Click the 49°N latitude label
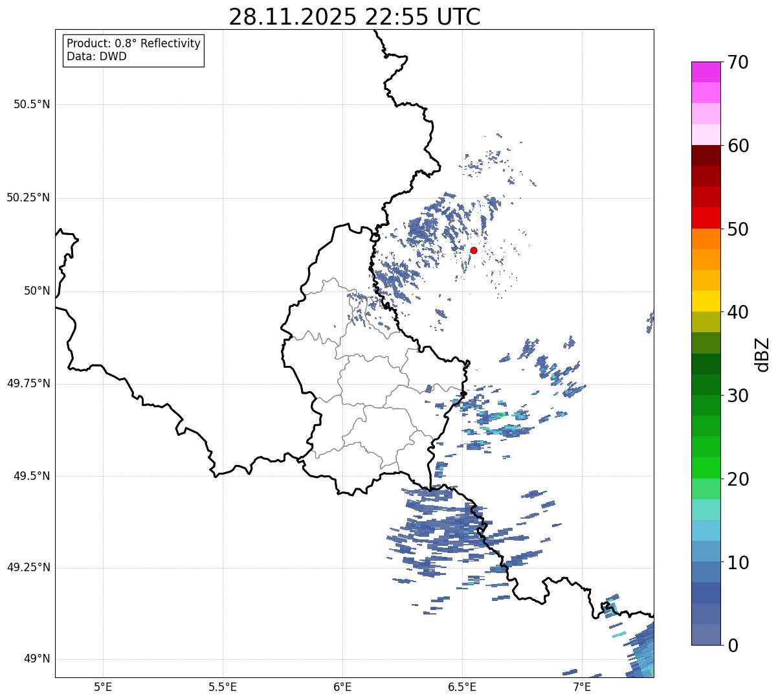The height and width of the screenshot is (700, 778). pos(37,659)
